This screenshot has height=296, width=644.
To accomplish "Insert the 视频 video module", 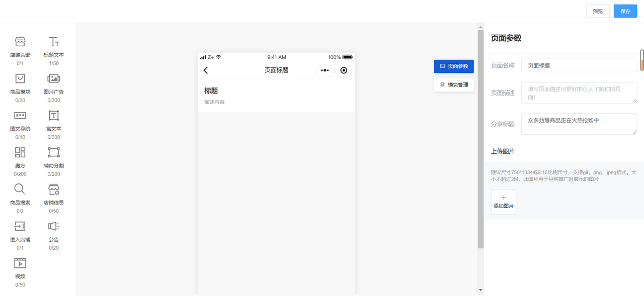I will tap(20, 272).
